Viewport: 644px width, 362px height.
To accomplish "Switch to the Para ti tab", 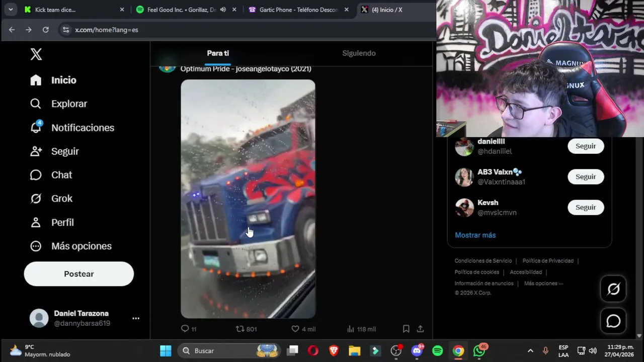I will [x=218, y=53].
